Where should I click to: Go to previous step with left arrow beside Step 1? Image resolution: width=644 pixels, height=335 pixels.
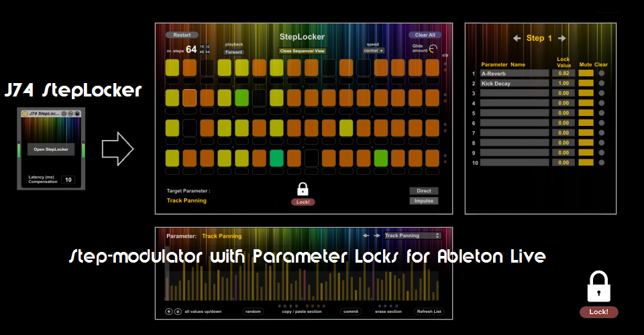[517, 38]
